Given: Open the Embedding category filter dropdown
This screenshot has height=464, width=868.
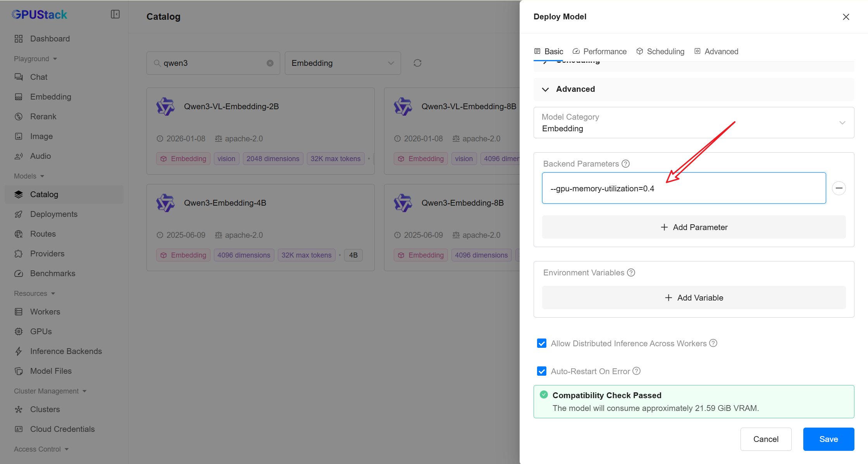Looking at the screenshot, I should click(343, 63).
